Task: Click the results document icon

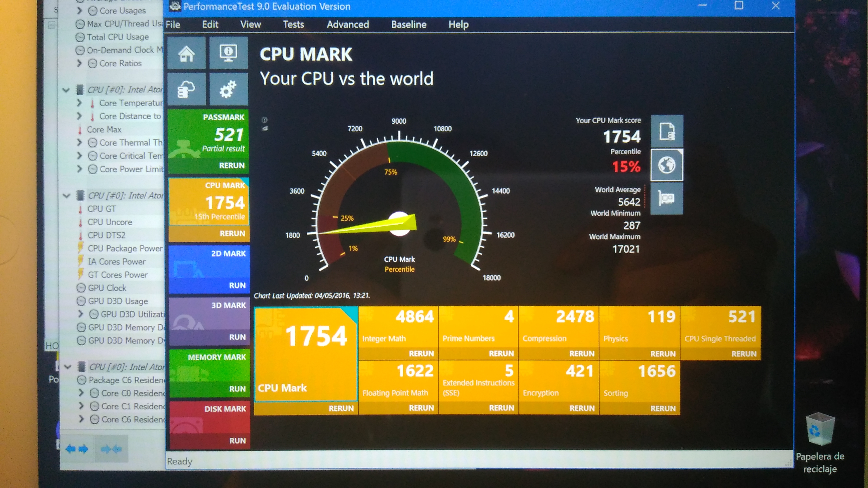Action: 667,131
